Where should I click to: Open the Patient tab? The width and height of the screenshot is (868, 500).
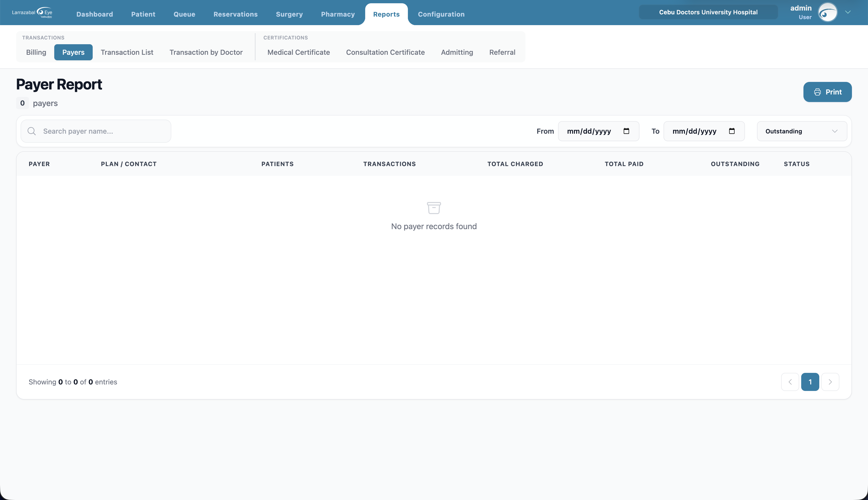(143, 14)
